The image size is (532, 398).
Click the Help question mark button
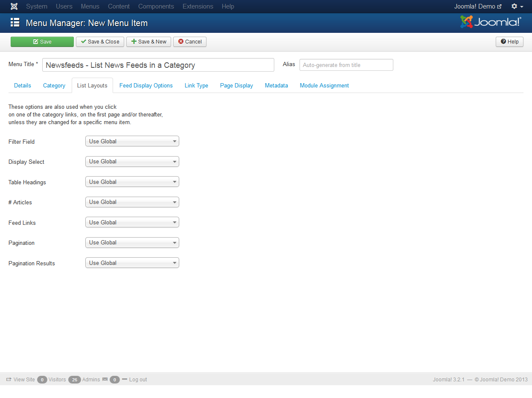point(509,42)
